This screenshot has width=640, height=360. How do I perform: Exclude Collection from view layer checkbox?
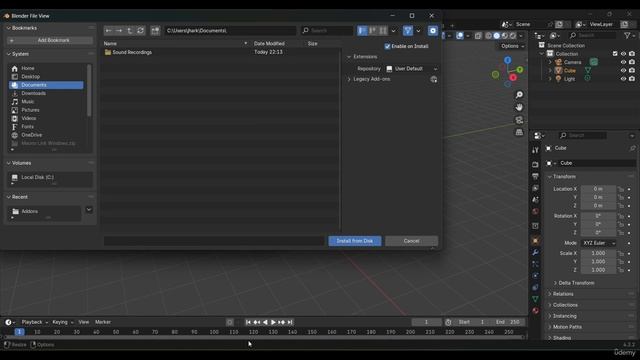[x=615, y=54]
